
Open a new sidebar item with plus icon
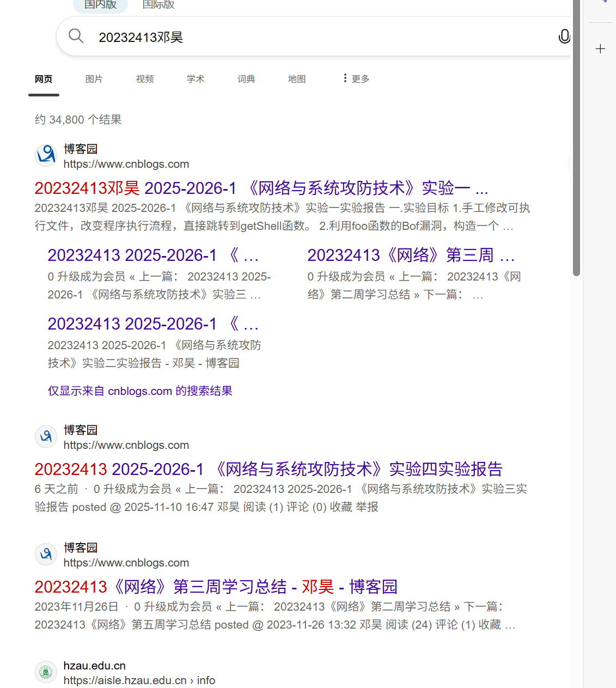(x=600, y=48)
